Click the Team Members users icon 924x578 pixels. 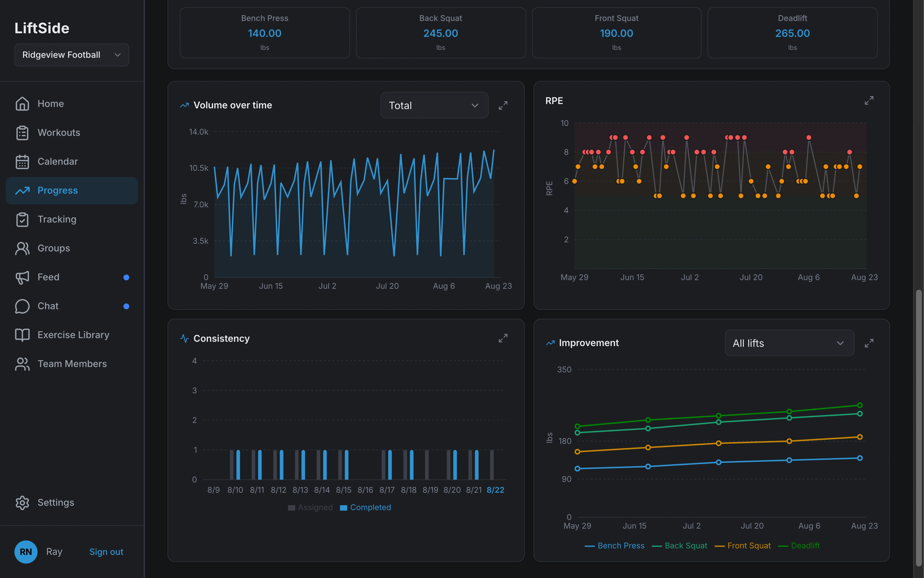(22, 364)
